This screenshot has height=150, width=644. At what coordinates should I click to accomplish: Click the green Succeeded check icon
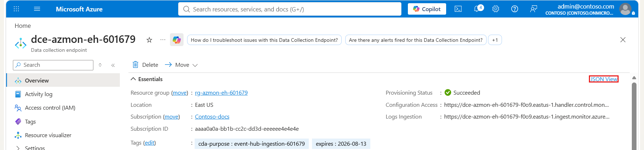448,92
